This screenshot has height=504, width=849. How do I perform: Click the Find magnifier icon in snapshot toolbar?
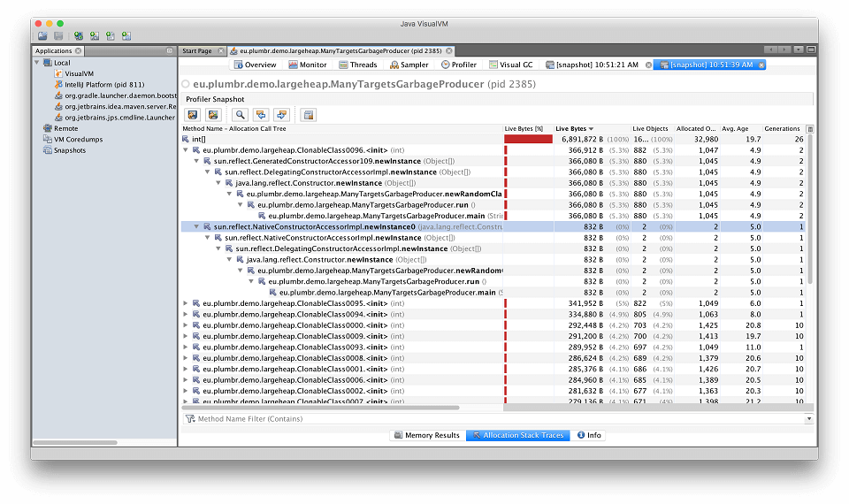click(241, 115)
